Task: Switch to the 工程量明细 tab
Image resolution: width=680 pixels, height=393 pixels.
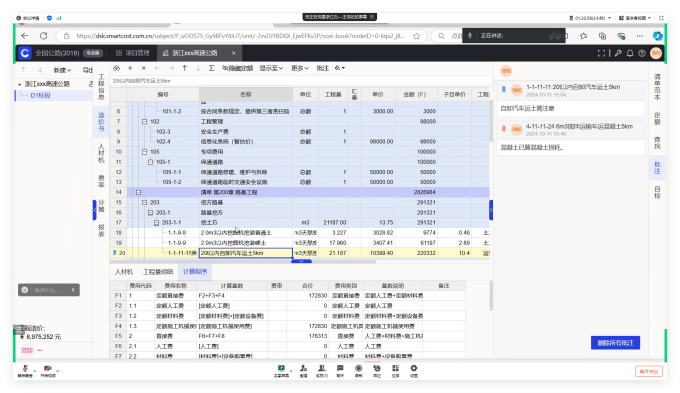Action: coord(158,272)
